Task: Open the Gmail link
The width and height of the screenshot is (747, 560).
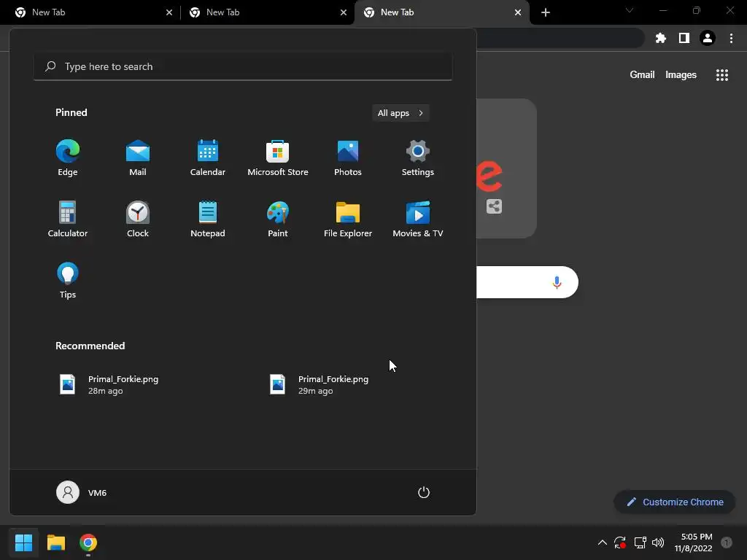Action: coord(642,75)
